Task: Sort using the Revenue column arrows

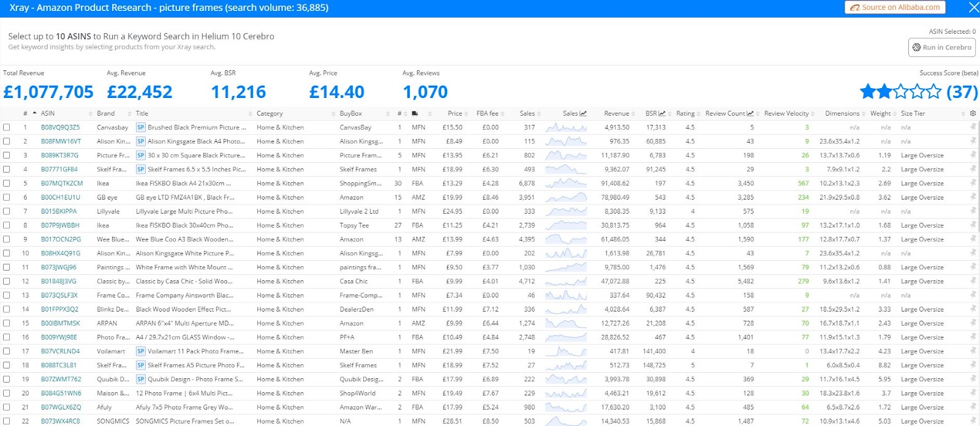Action: 634,113
